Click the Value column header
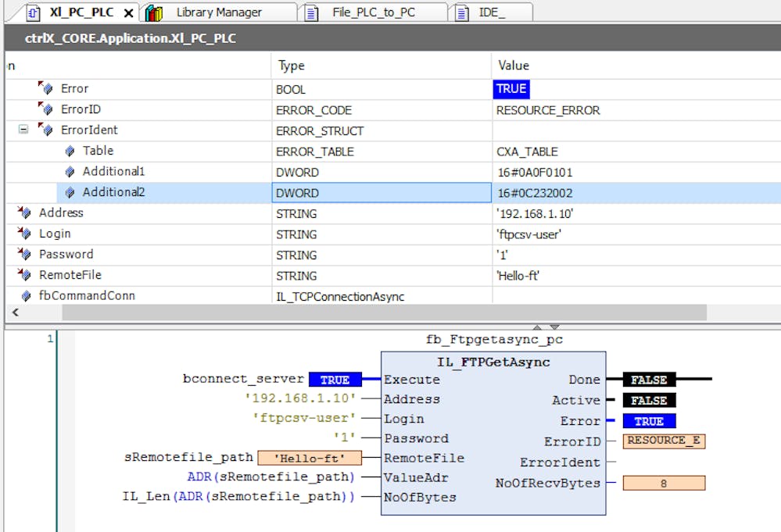781x532 pixels. point(513,66)
